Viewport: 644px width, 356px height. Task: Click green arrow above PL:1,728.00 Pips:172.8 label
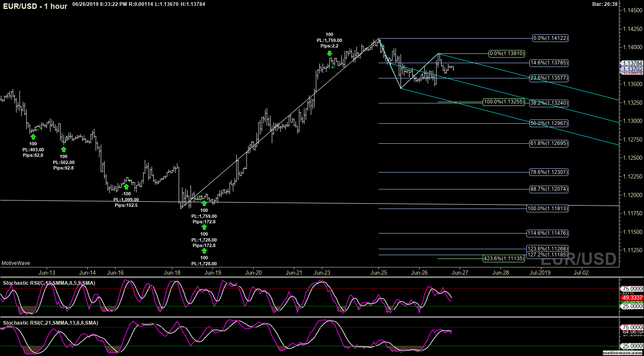pos(204,227)
